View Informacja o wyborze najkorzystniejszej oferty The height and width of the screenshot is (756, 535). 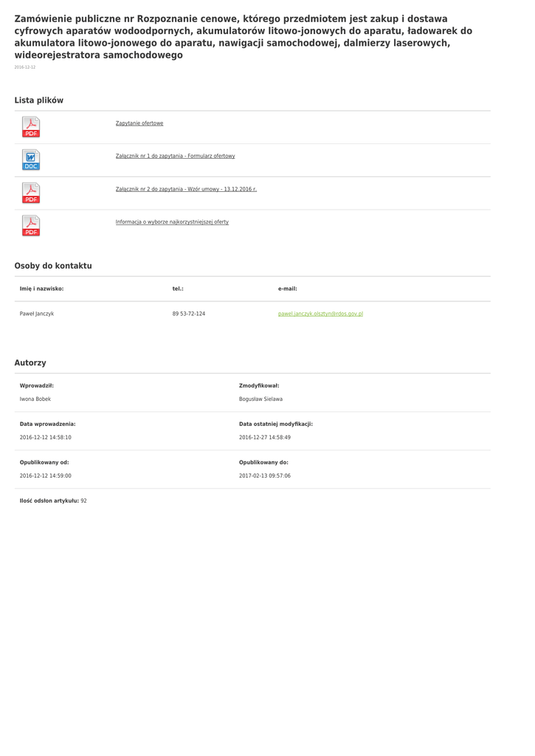(x=172, y=221)
